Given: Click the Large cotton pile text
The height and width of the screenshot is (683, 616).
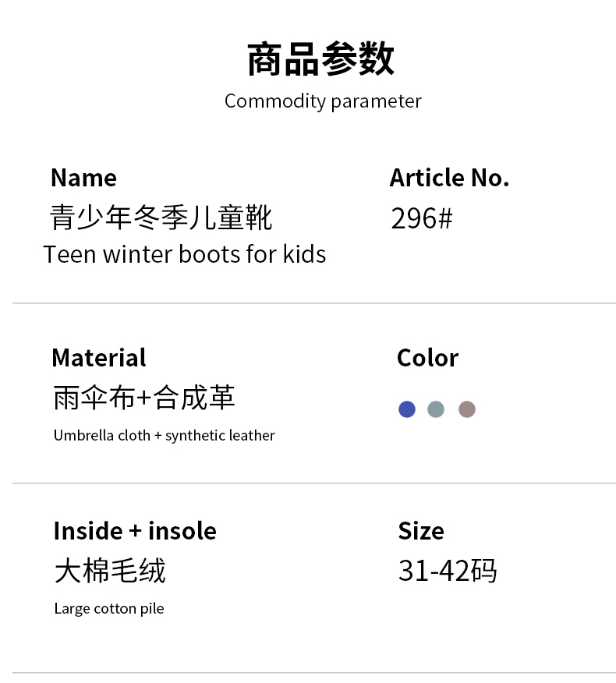Looking at the screenshot, I should click(x=109, y=608).
